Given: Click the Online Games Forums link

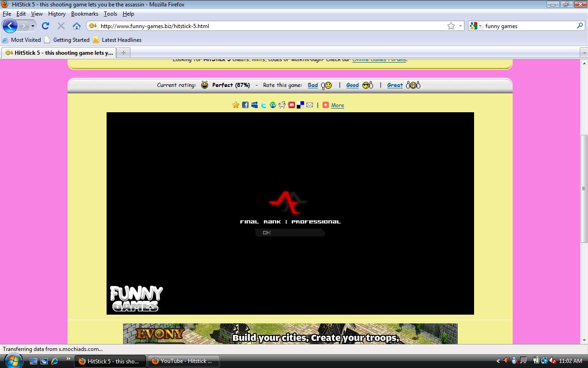Looking at the screenshot, I should click(x=379, y=59).
